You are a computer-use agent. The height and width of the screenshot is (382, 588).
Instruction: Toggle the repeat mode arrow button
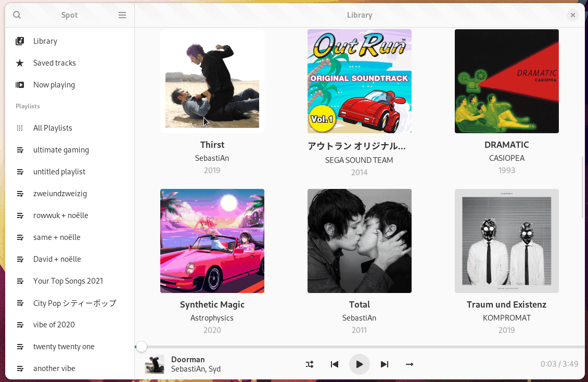pos(410,364)
